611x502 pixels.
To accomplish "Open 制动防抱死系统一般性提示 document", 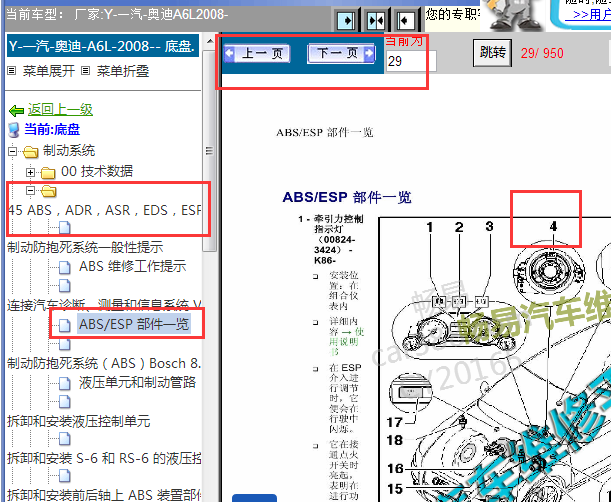I will tap(85, 247).
